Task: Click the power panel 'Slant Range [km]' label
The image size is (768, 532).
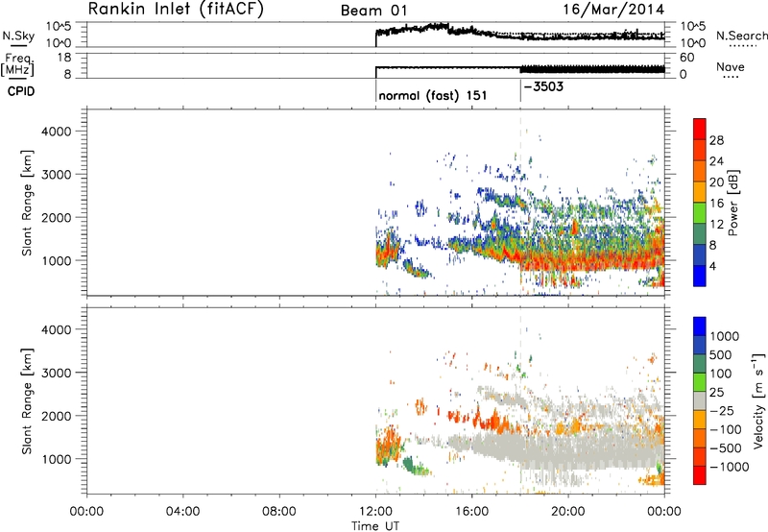Action: 27,204
